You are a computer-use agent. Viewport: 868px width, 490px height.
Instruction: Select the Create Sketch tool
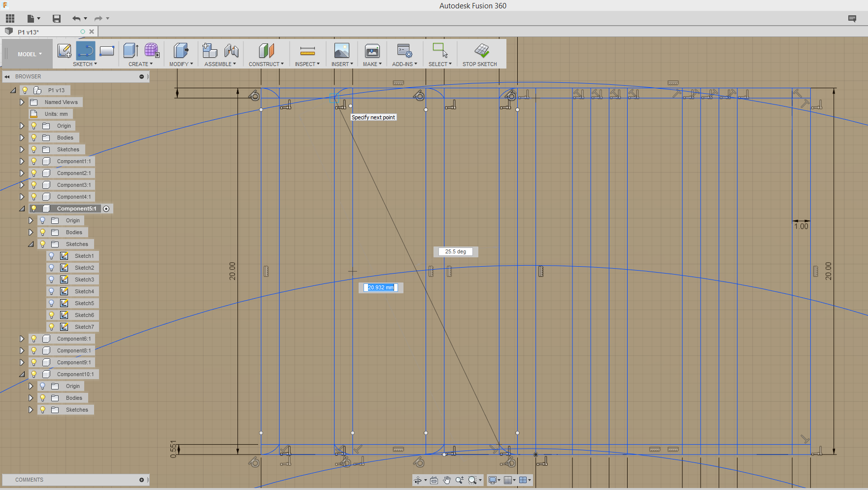(65, 50)
